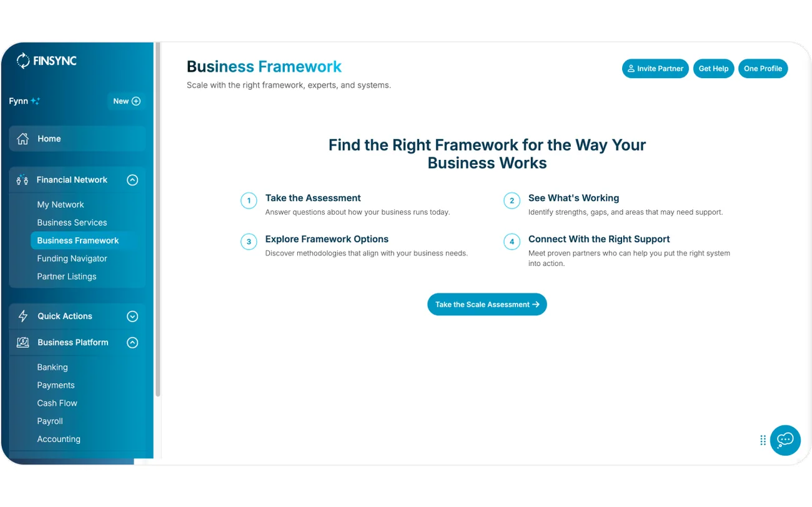Click the plus icon in New button
Viewport: 812px width, 507px height.
(x=136, y=101)
